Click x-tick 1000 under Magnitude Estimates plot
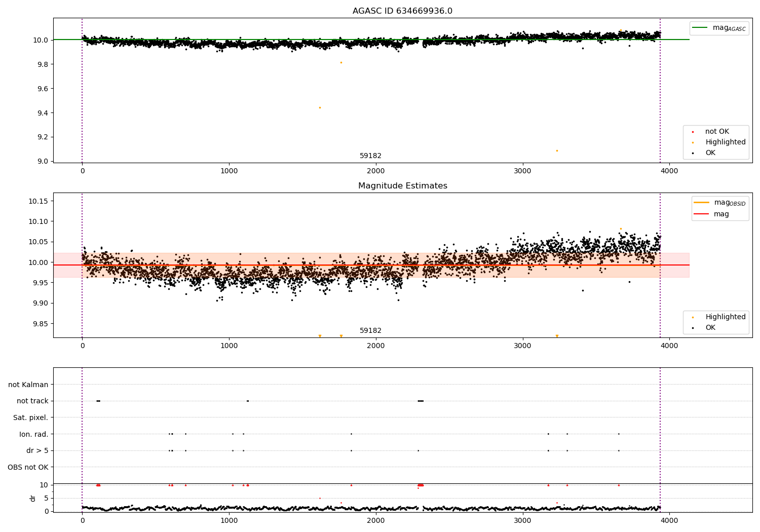Image resolution: width=760 pixels, height=532 pixels. coord(229,346)
